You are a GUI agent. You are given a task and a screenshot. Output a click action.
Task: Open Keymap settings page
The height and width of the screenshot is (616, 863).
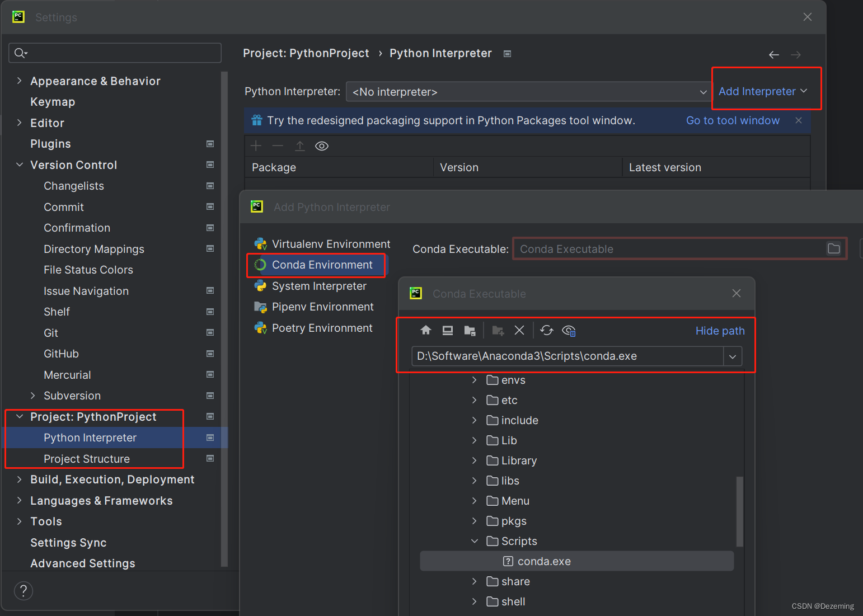point(53,102)
